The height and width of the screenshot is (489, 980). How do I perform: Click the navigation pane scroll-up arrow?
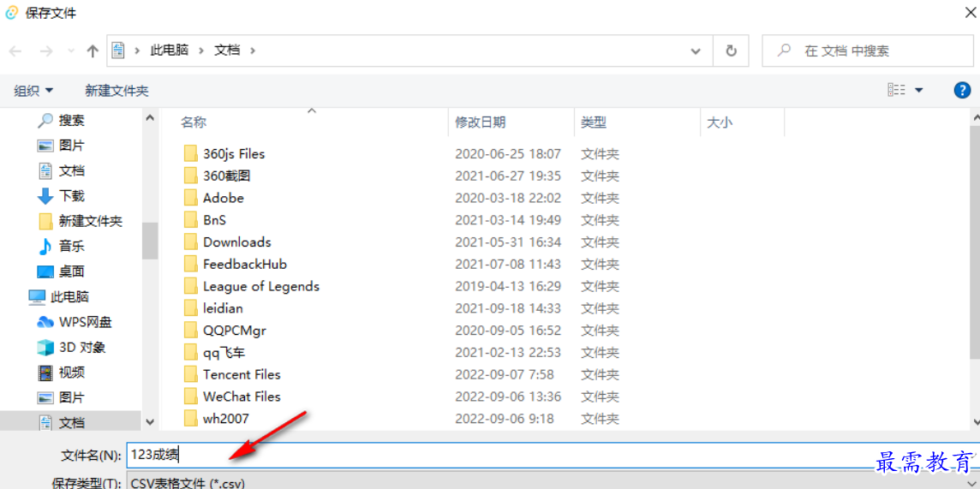[150, 116]
